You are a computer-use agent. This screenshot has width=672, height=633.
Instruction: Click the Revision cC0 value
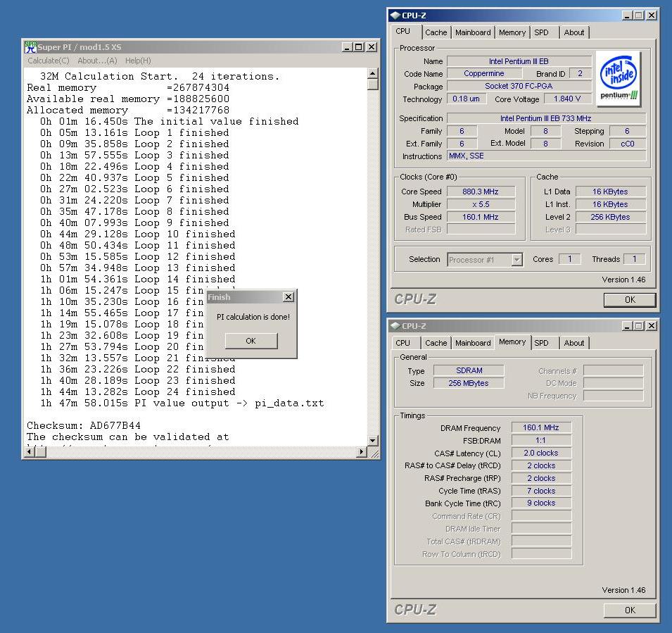(x=628, y=144)
